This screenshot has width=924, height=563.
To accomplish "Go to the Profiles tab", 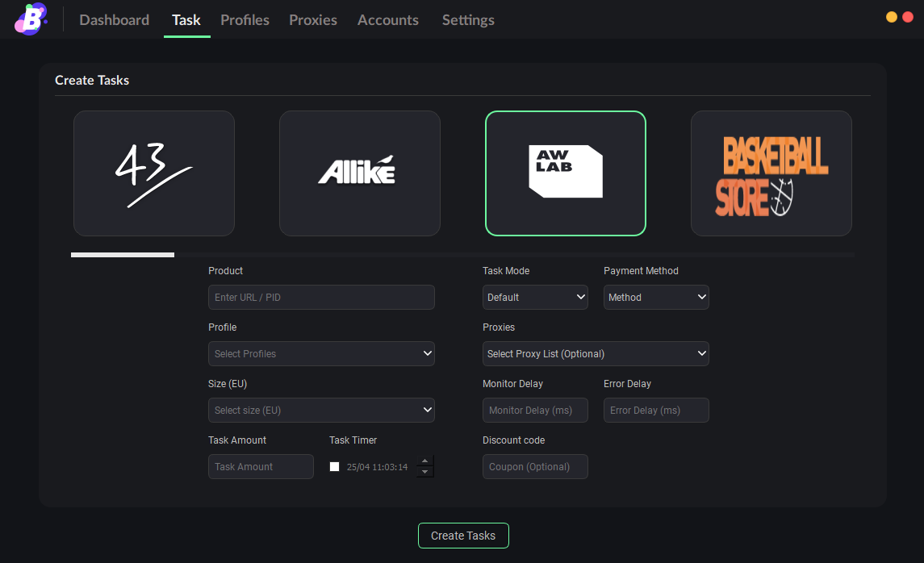I will click(x=245, y=20).
